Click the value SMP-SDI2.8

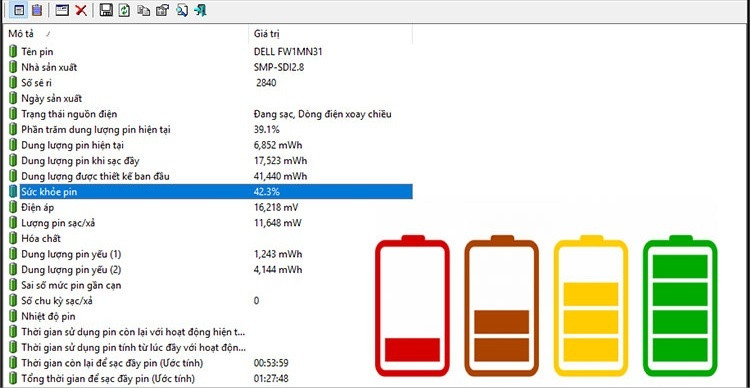[x=279, y=67]
